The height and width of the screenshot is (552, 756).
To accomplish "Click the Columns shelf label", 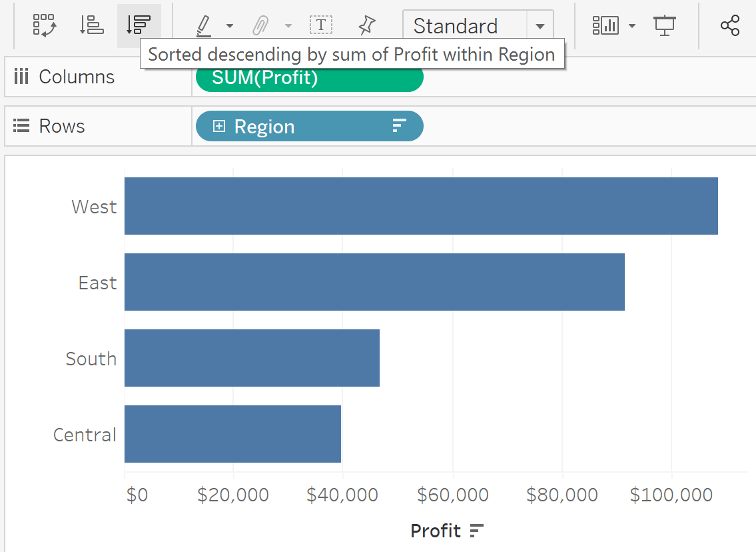I will tap(77, 77).
